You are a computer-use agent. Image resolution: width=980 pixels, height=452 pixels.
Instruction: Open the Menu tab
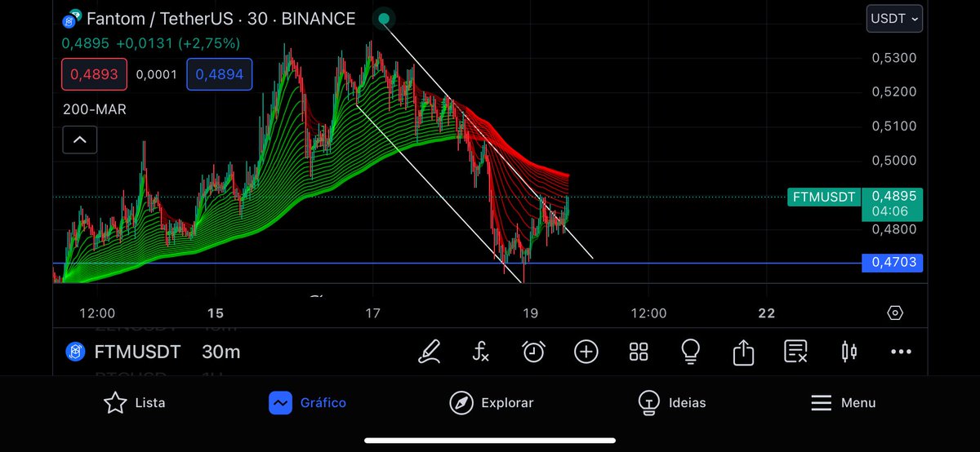tap(843, 402)
